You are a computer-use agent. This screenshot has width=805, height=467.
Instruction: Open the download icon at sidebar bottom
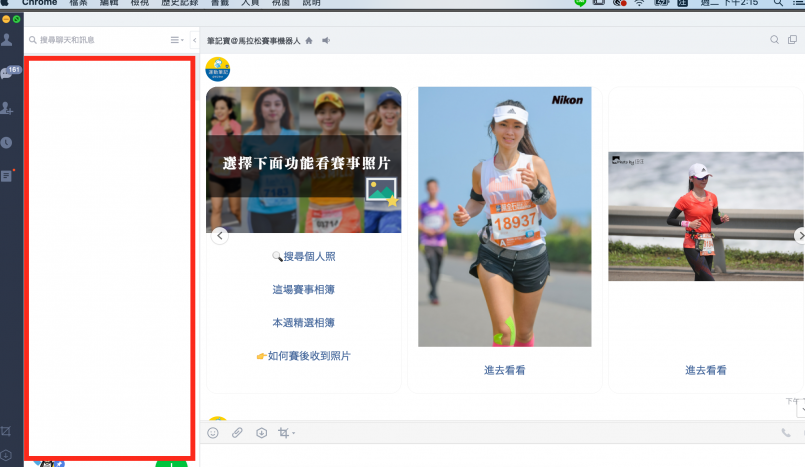(6, 455)
